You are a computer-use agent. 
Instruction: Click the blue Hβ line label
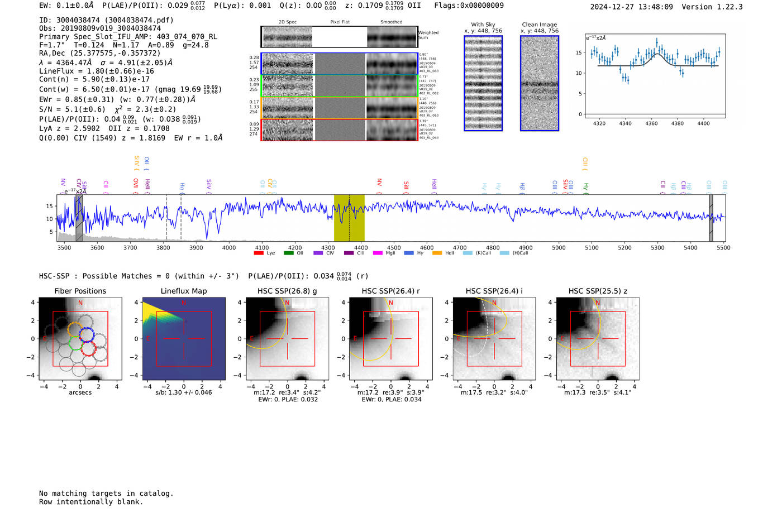point(522,188)
